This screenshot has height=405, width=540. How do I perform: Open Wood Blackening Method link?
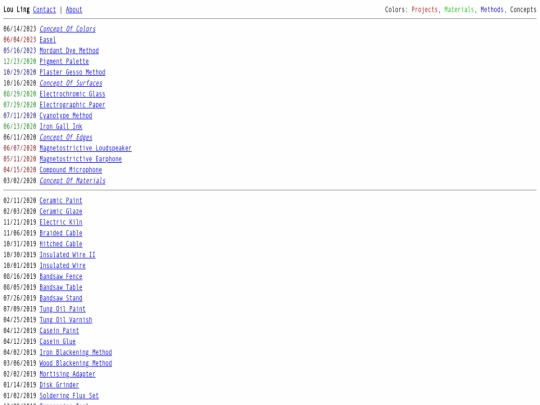tap(76, 363)
